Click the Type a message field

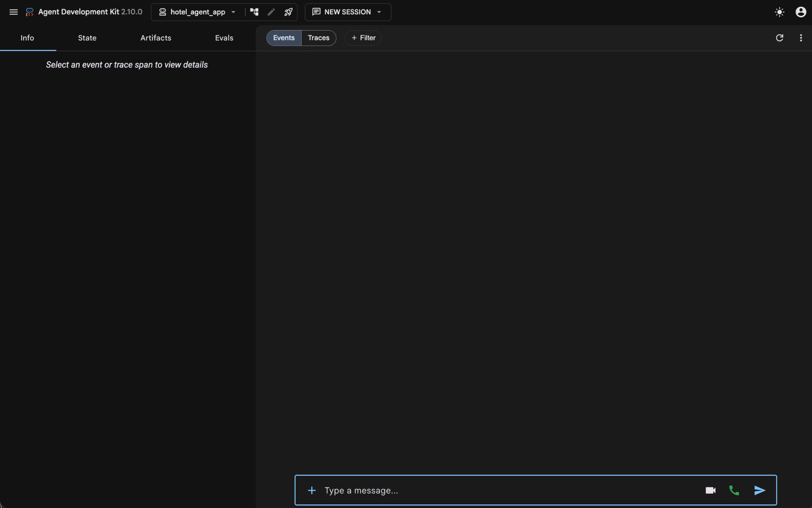point(511,491)
